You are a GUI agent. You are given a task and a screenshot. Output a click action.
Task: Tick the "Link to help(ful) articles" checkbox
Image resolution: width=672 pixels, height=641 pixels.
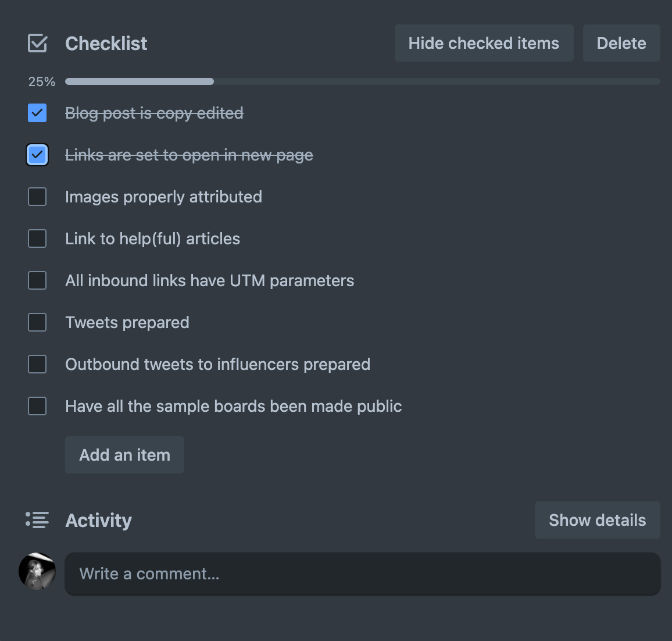point(37,238)
